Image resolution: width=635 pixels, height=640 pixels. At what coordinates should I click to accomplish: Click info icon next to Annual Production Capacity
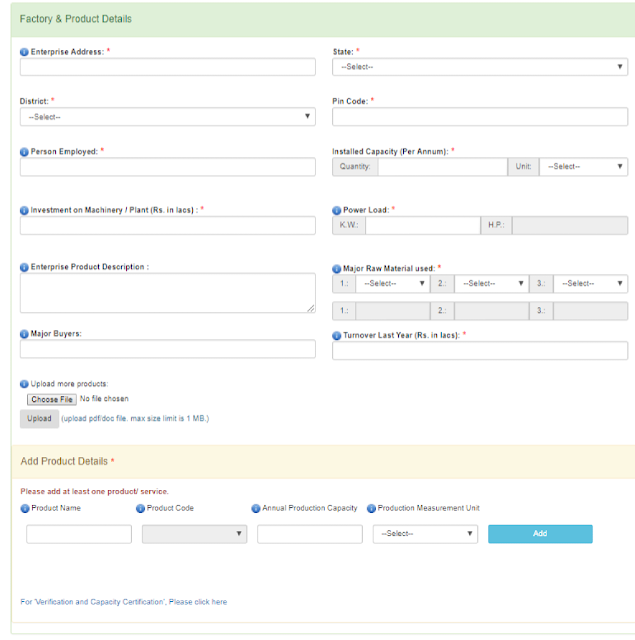[256, 508]
